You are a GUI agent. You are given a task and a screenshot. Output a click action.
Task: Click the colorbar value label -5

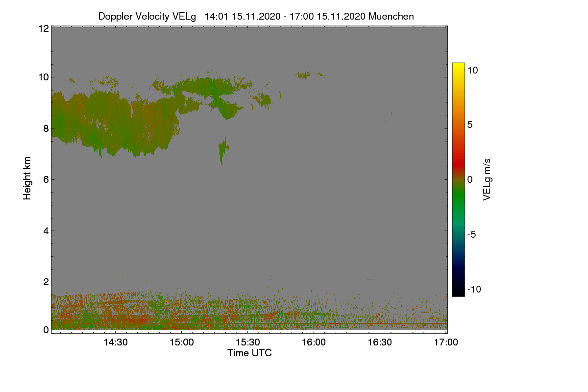[x=473, y=234]
